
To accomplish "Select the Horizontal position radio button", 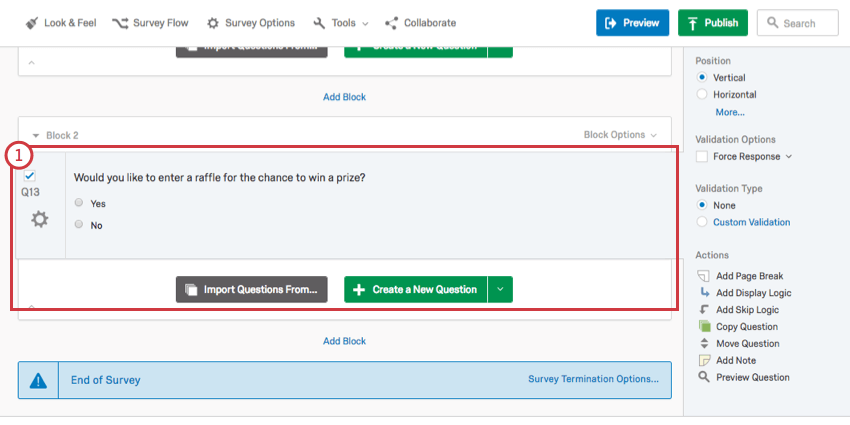I will point(702,95).
